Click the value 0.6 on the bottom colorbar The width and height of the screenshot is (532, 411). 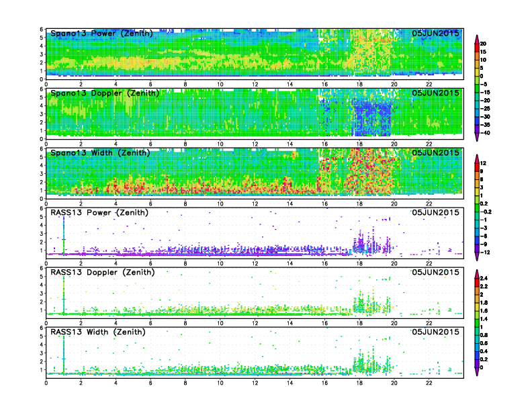[484, 343]
